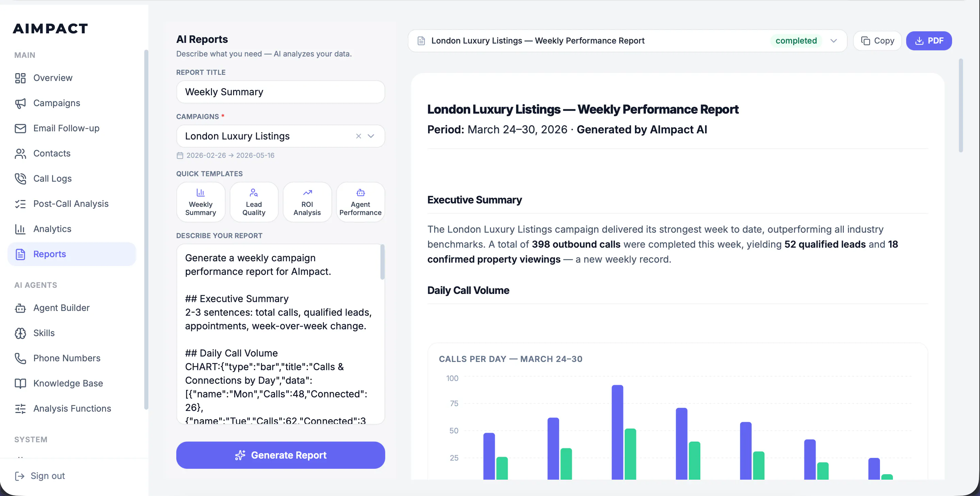Image resolution: width=980 pixels, height=496 pixels.
Task: Click the calendar icon beside date range
Action: tap(180, 155)
